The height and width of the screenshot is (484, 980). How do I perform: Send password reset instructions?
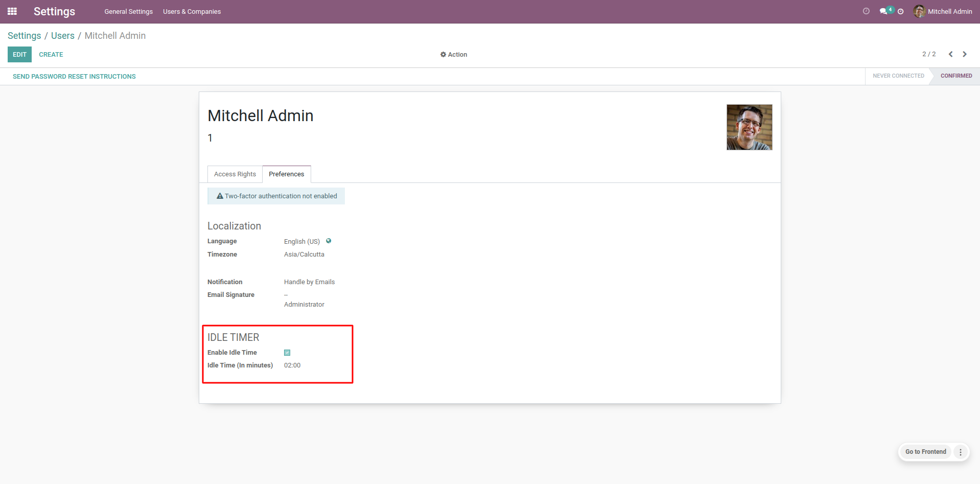coord(74,77)
